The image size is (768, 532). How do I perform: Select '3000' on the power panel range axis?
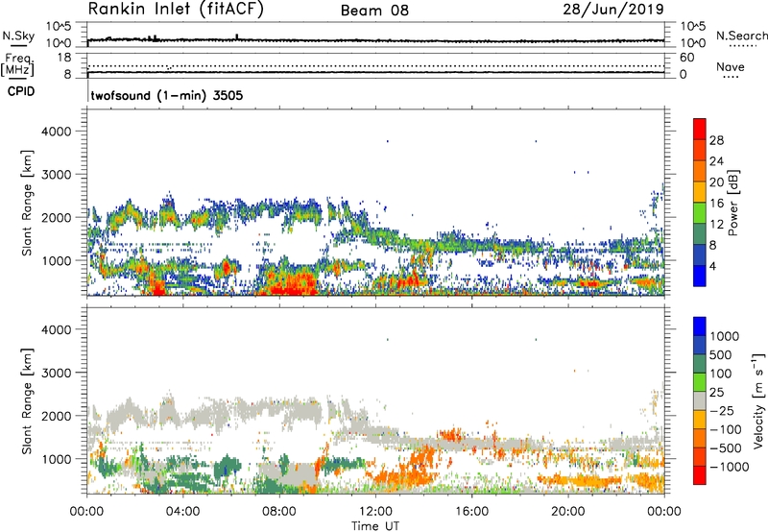coord(57,175)
